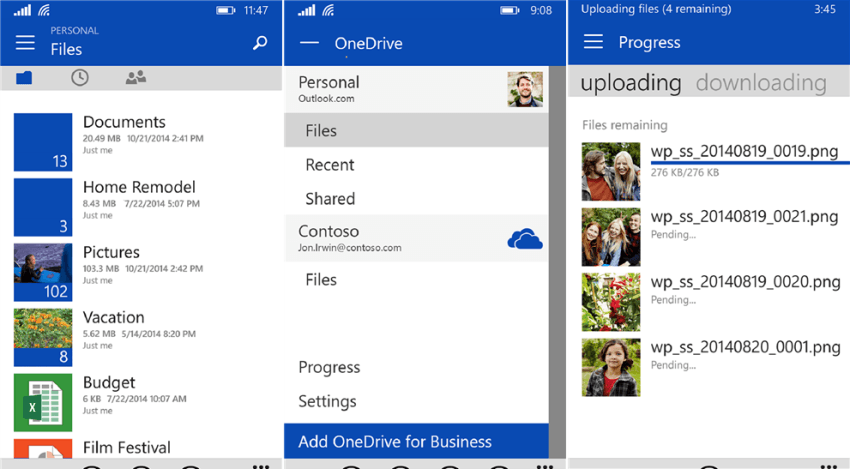Tap Add OneDrive for Business button

tap(416, 441)
